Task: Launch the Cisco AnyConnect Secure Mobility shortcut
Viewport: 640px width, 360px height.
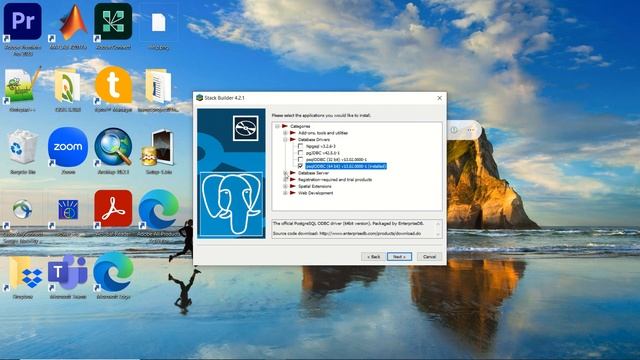Action: click(22, 210)
